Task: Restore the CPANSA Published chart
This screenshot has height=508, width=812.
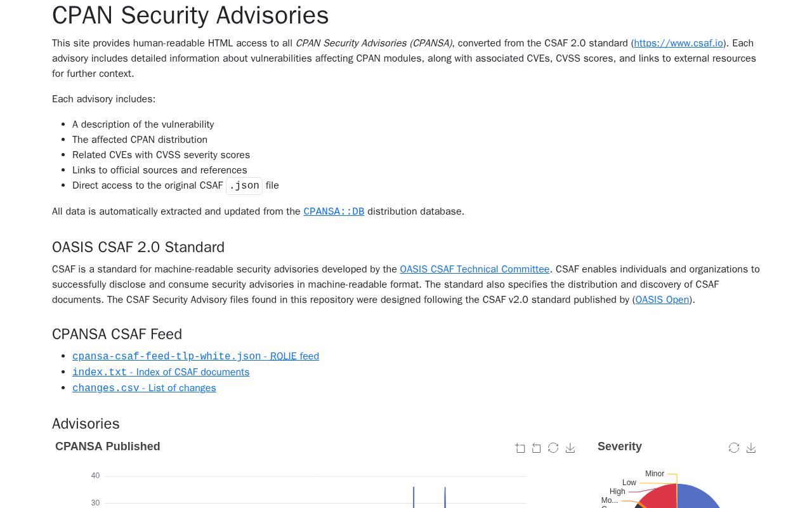Action: (553, 448)
